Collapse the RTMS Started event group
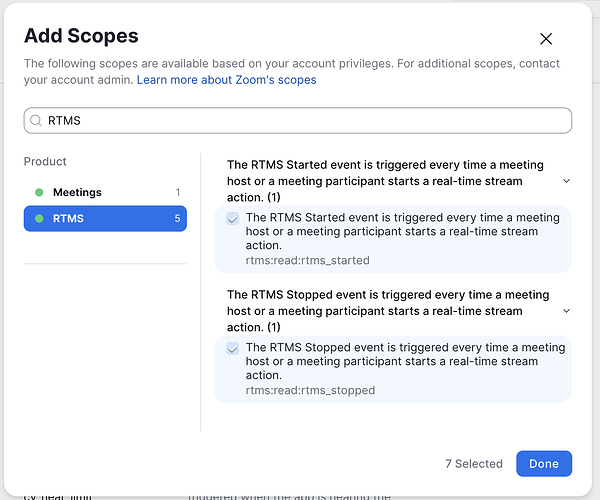This screenshot has width=600, height=500. pos(567,181)
